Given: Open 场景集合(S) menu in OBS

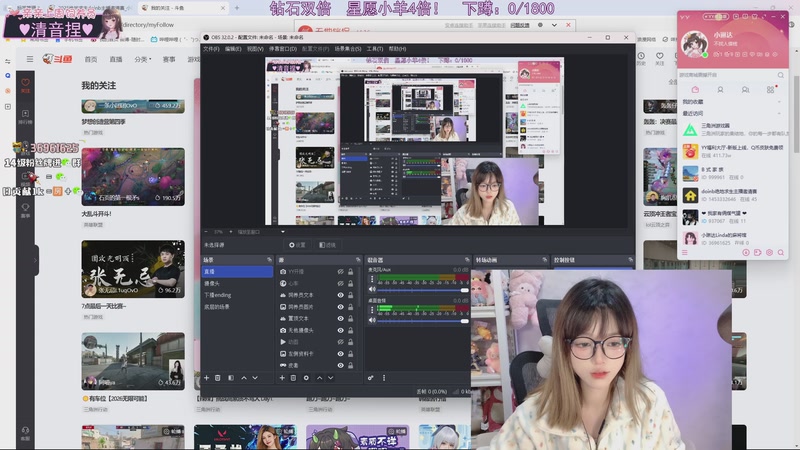Looking at the screenshot, I should 347,49.
